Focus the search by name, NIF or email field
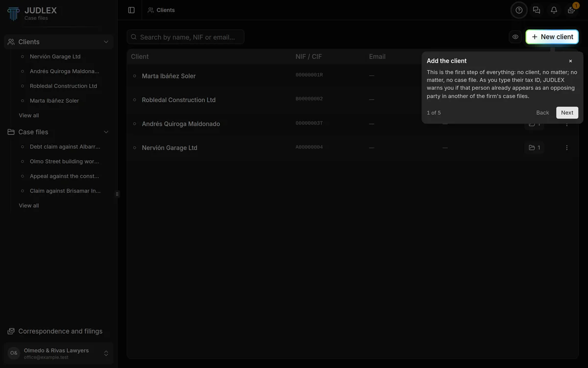Screen dimensions: 588x368 tap(186, 37)
